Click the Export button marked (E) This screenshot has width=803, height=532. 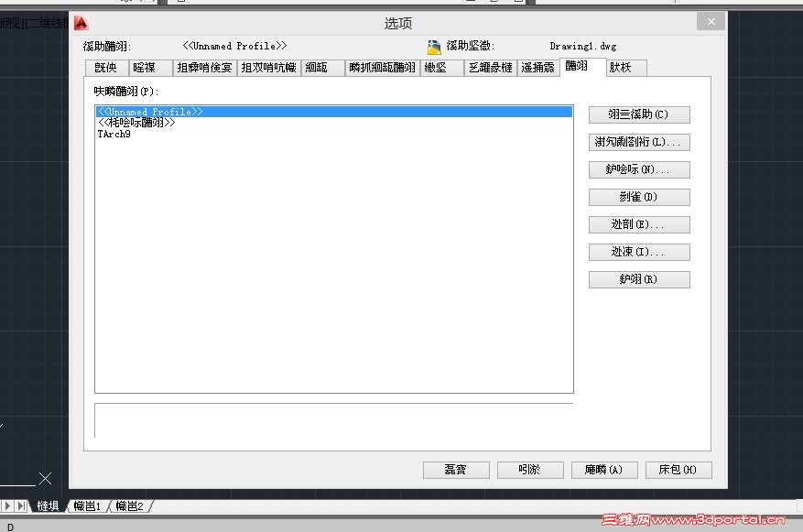639,224
